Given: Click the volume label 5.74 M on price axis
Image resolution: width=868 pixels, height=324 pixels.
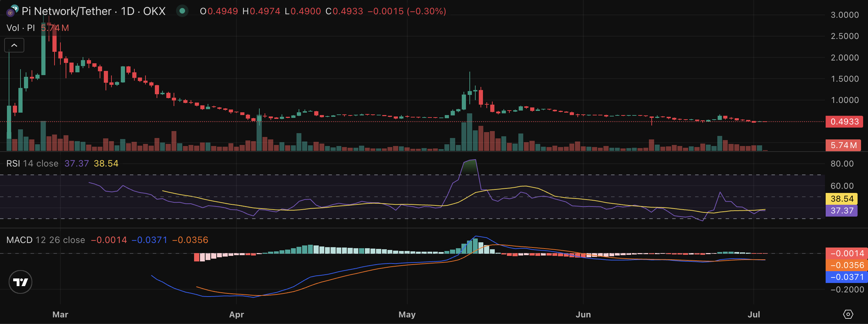Looking at the screenshot, I should point(843,145).
